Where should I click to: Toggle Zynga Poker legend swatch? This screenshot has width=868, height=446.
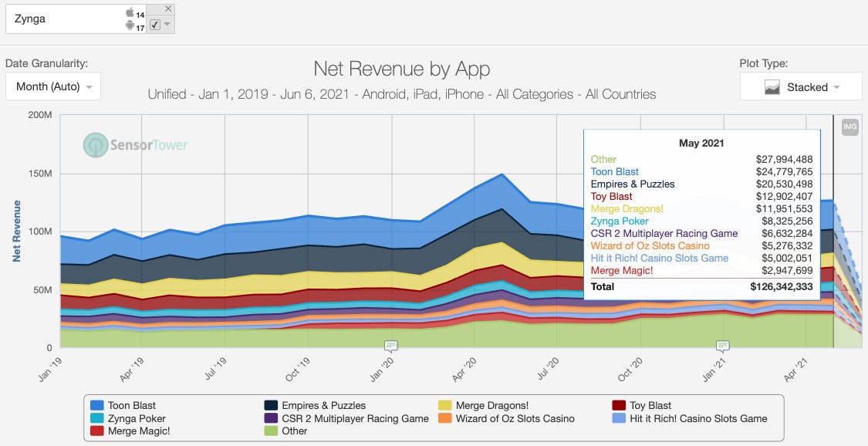(97, 418)
